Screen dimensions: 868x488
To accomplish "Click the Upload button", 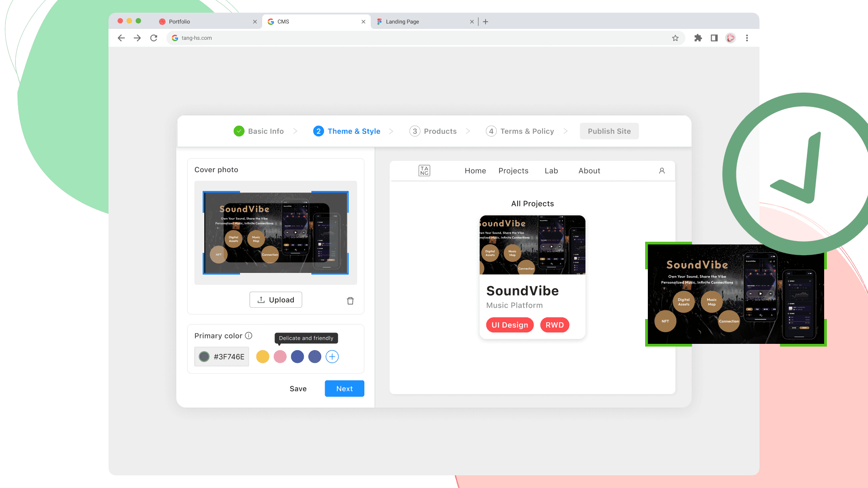I will [x=276, y=300].
